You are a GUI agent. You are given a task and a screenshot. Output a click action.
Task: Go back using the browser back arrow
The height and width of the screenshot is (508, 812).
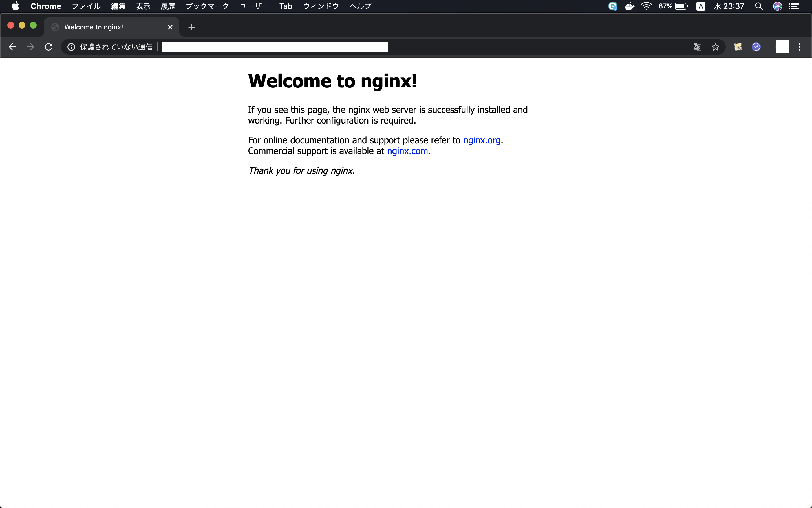tap(12, 47)
